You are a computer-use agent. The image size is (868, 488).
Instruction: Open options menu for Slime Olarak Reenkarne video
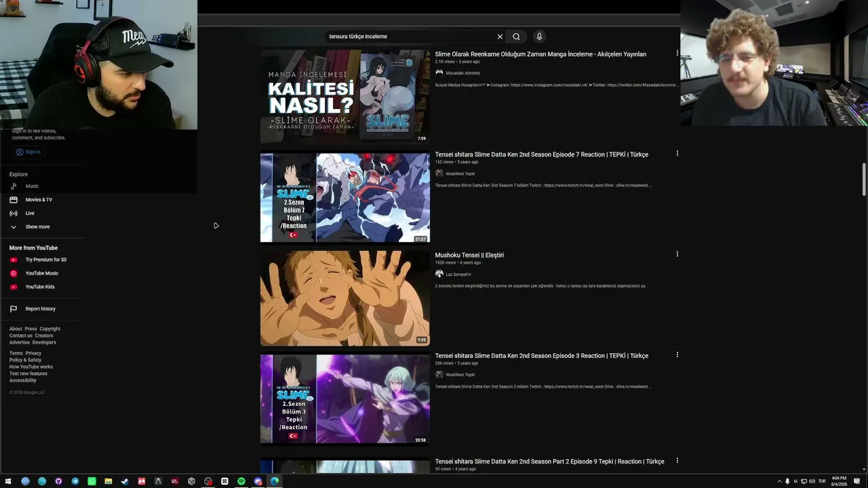point(677,53)
